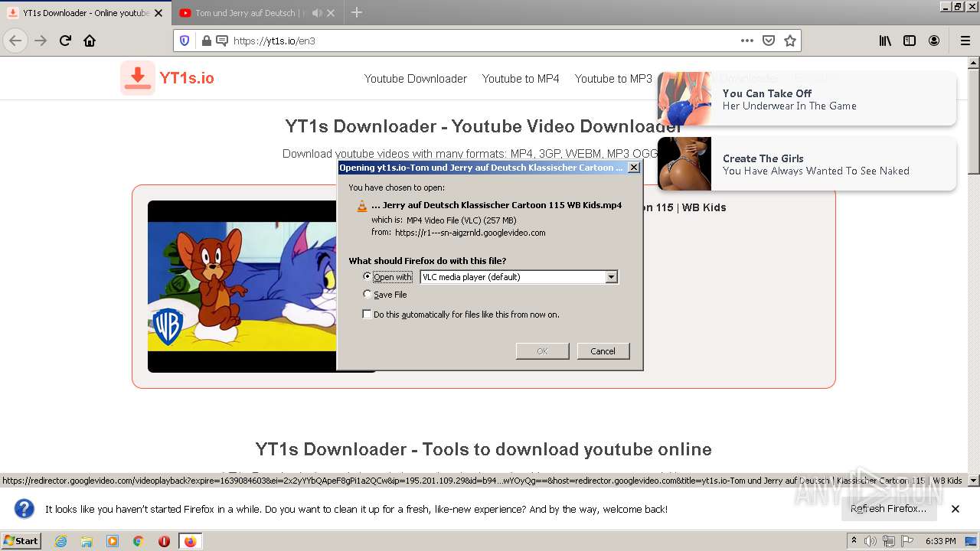Click the Tom and Jerry video thumbnail

pos(242,286)
